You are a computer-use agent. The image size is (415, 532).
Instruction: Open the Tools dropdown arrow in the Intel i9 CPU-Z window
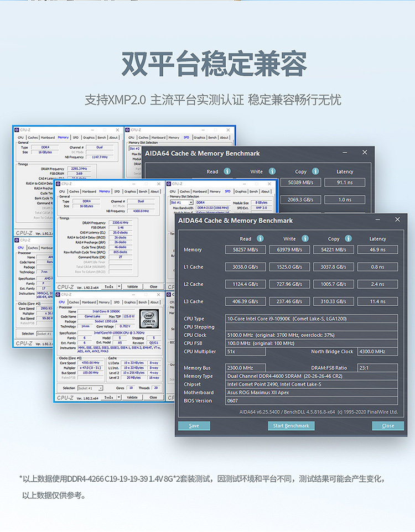[119, 397]
